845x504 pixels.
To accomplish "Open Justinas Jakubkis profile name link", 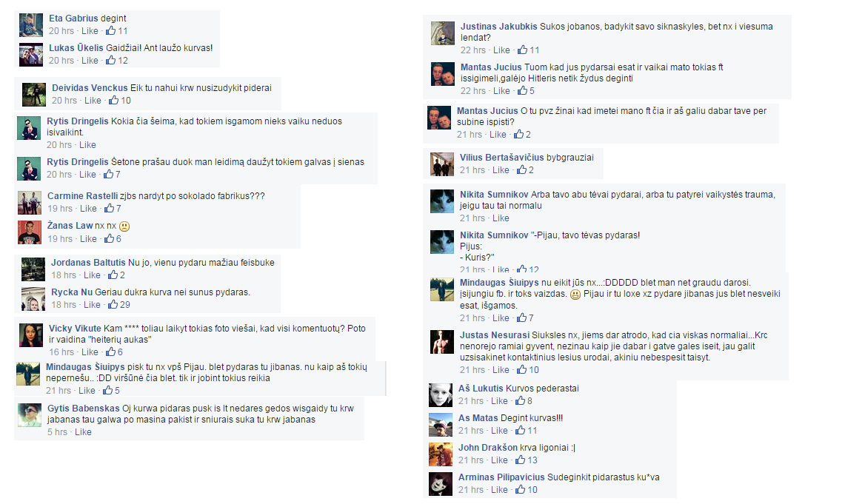I will pos(498,27).
